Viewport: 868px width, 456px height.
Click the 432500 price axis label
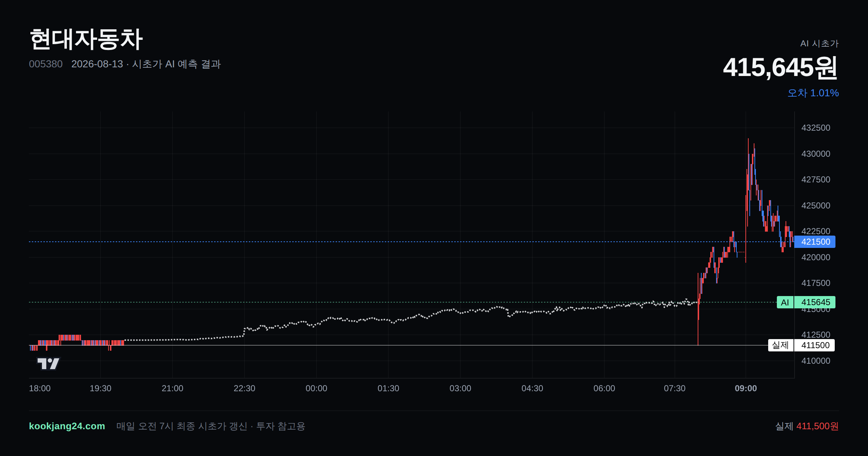click(x=816, y=128)
